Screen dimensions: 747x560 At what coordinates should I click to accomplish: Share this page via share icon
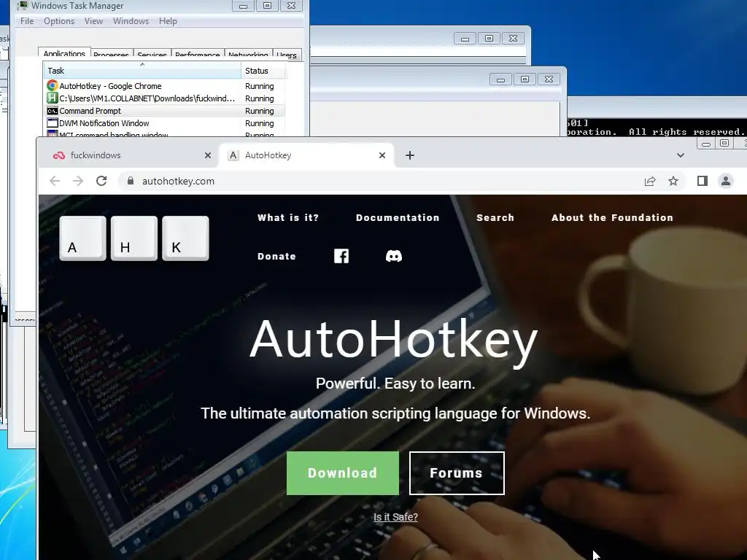pyautogui.click(x=650, y=181)
